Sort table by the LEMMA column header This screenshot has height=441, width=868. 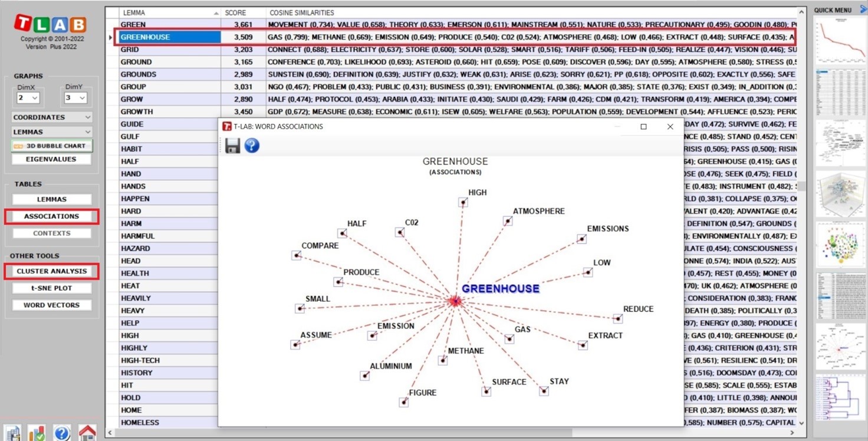pos(168,12)
